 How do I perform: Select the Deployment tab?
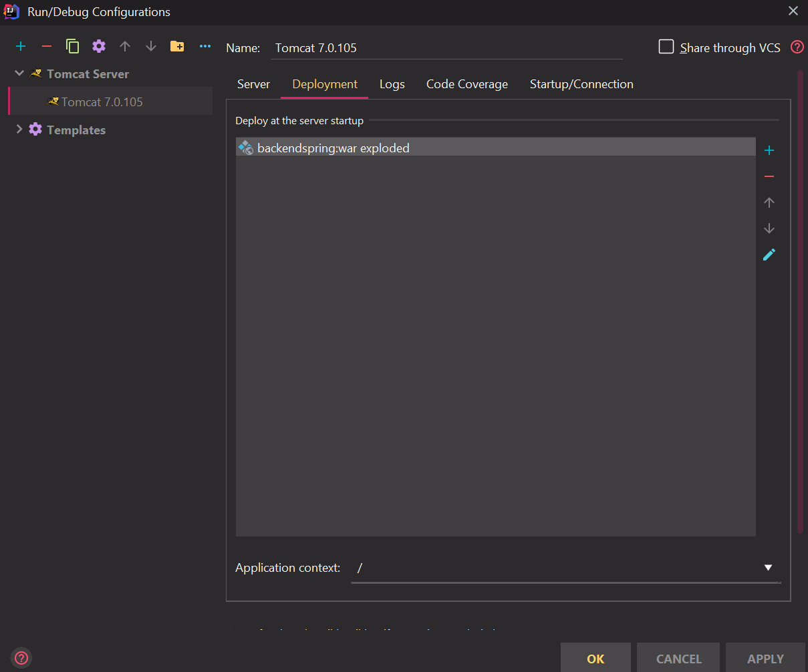[x=325, y=84]
